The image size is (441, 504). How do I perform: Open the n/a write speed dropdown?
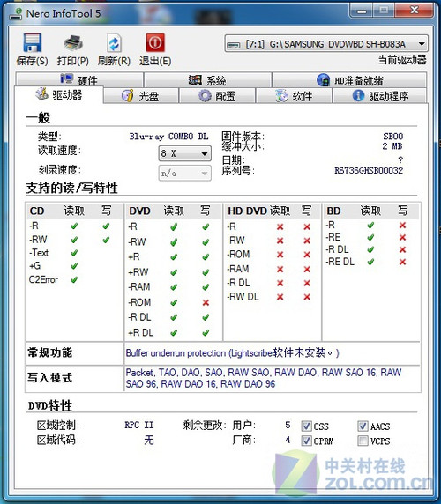185,174
